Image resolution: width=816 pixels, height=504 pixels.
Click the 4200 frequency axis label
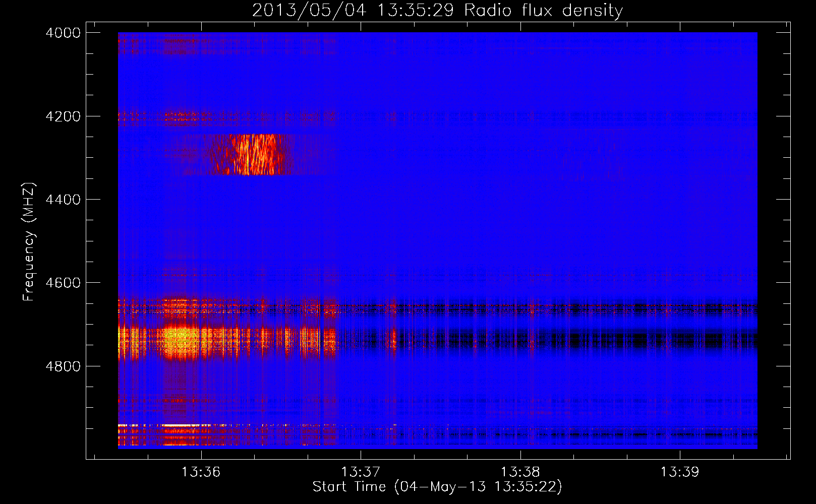tap(63, 116)
